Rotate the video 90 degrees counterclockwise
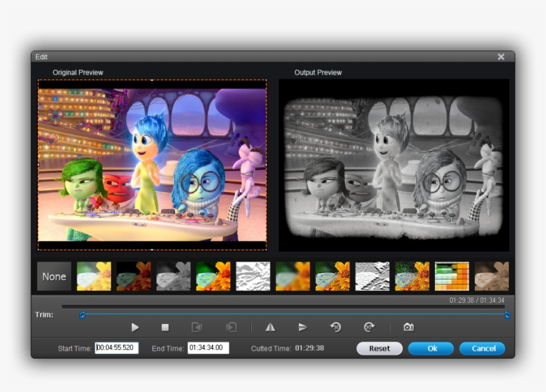 [x=336, y=327]
